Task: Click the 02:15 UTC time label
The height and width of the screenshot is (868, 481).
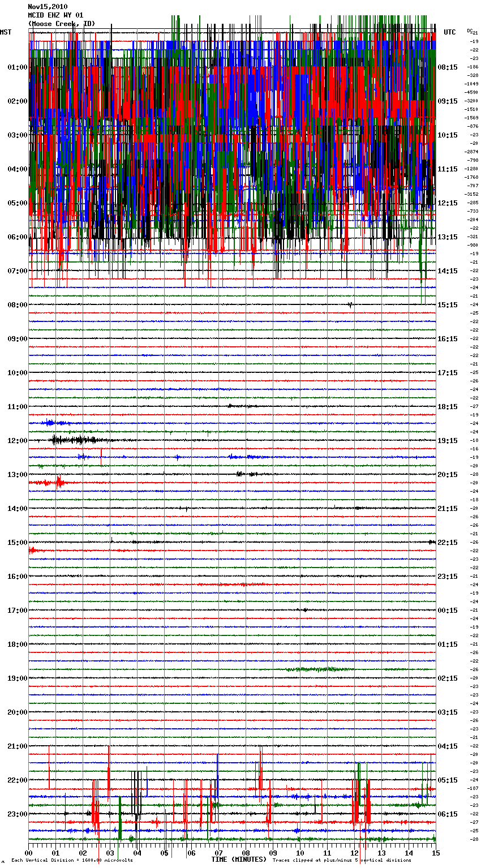Action: pos(448,678)
